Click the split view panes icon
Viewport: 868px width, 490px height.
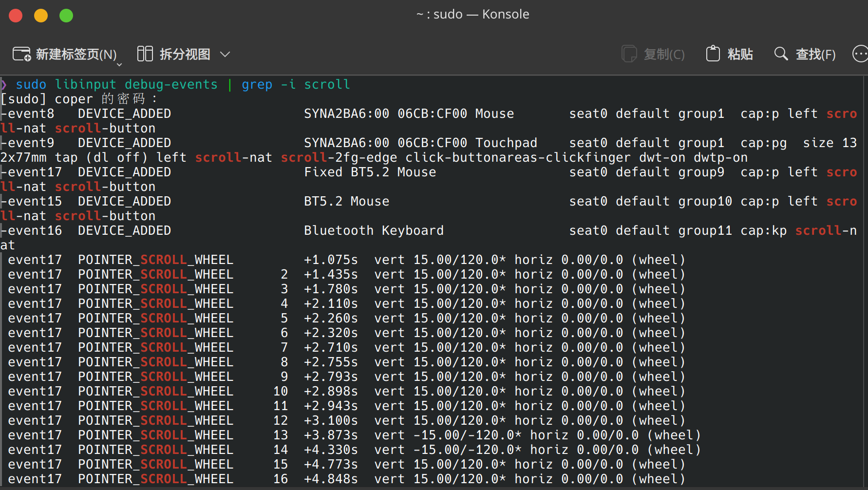click(x=145, y=54)
